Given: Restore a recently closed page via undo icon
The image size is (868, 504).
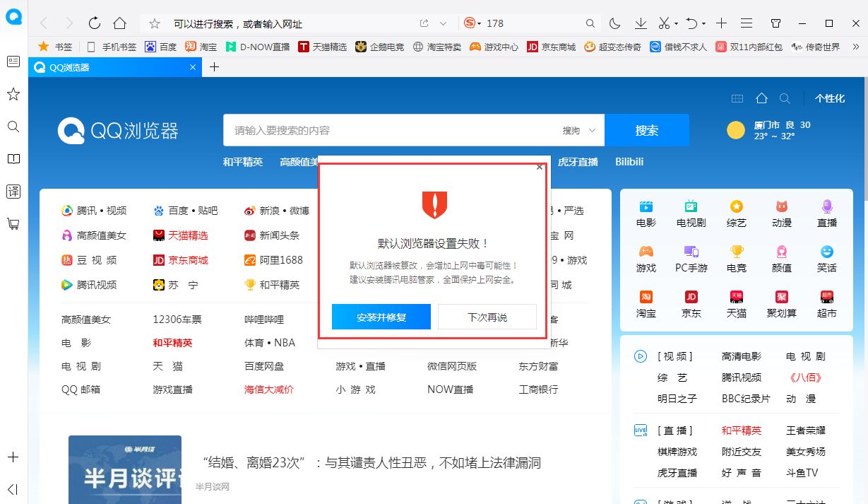Looking at the screenshot, I should 690,23.
